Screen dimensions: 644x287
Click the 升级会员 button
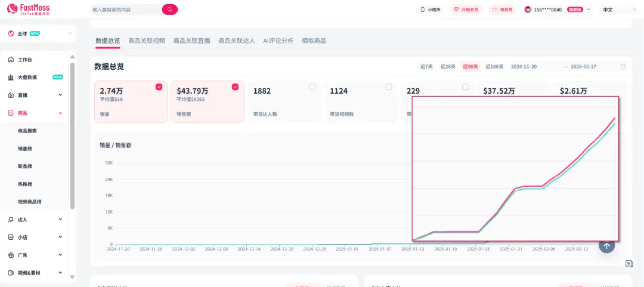466,10
